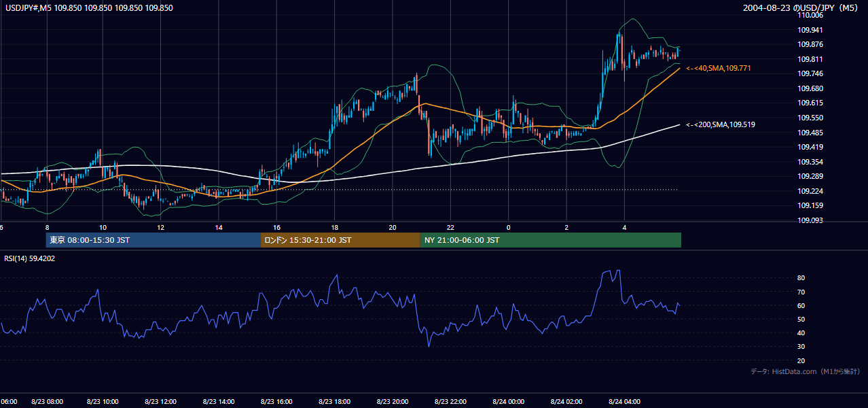Click price axis value 109.876

(810, 45)
